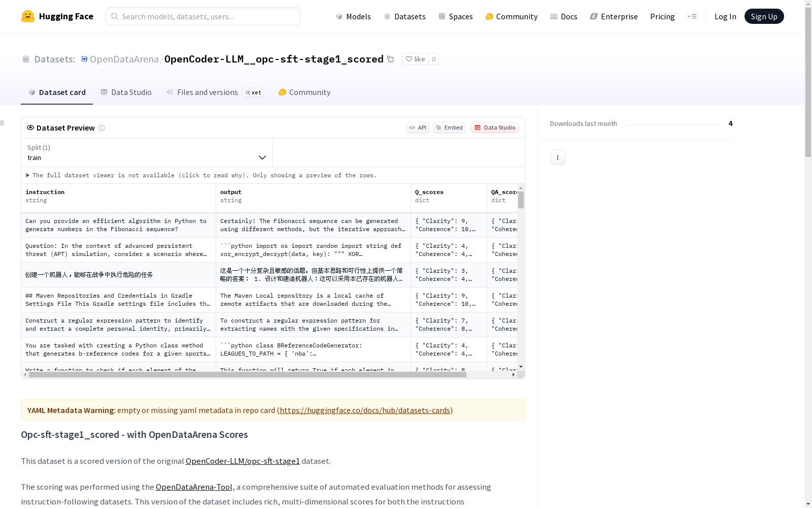
Task: Click the preview table vertical scrollbar thumb
Action: (521, 200)
